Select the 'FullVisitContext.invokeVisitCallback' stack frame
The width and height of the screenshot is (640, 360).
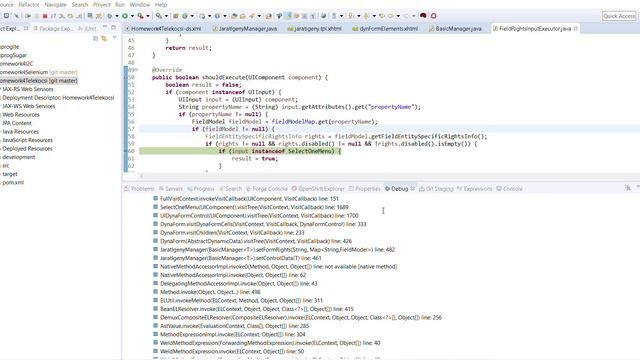[x=246, y=199]
